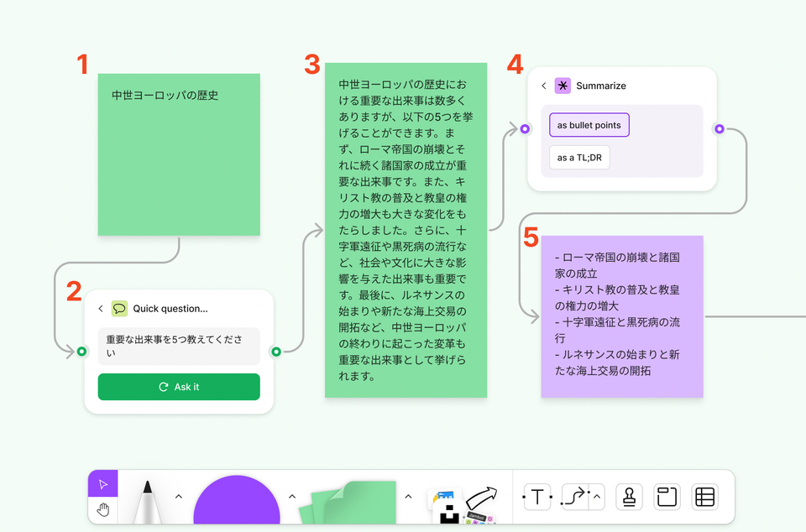The height and width of the screenshot is (532, 806).
Task: Expand the sticky note options
Action: point(408,497)
